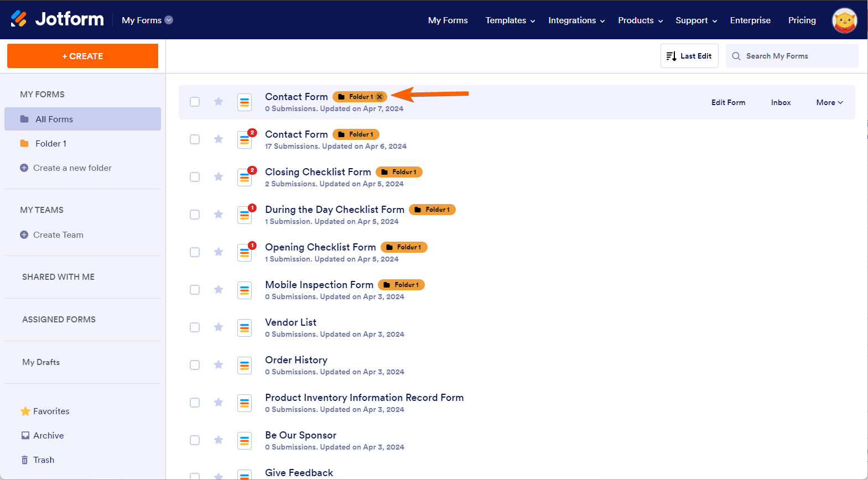Select the Be Our Sponsor checkbox
The width and height of the screenshot is (868, 480).
[x=195, y=440]
